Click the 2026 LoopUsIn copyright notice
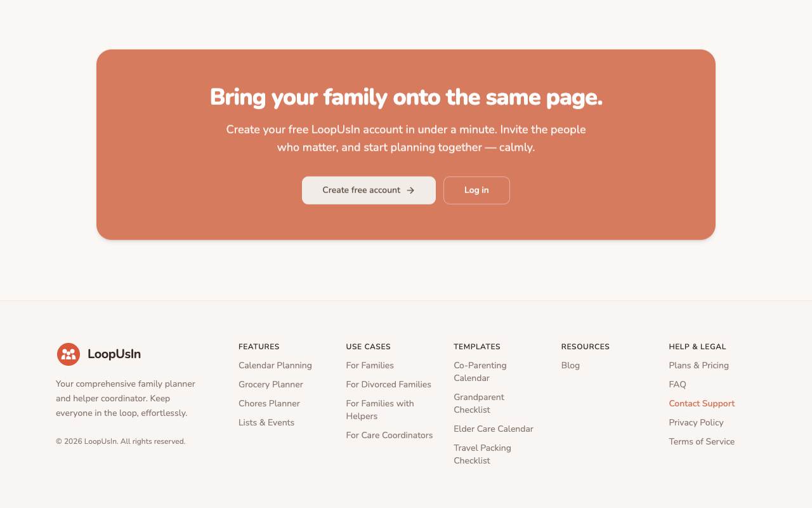Image resolution: width=812 pixels, height=508 pixels. pyautogui.click(x=121, y=441)
